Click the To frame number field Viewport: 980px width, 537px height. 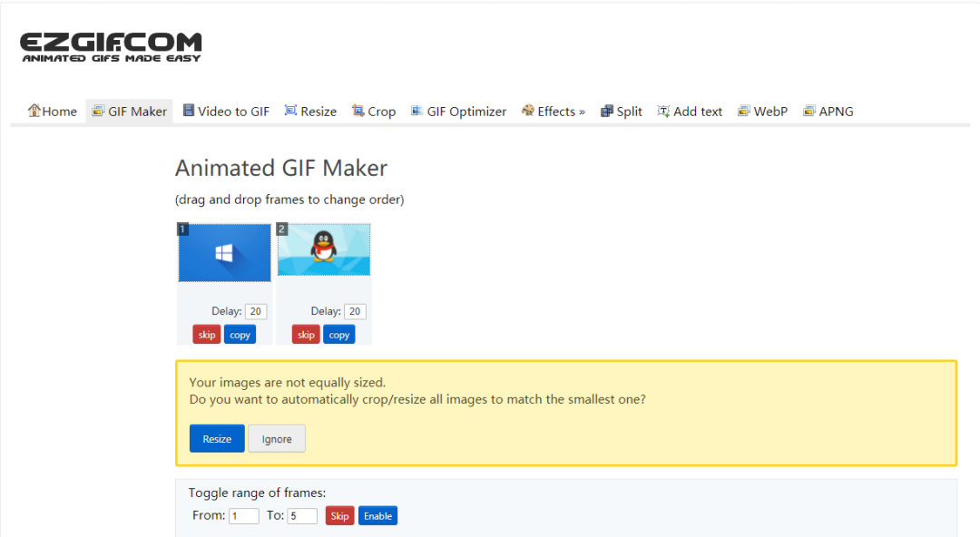pyautogui.click(x=302, y=516)
